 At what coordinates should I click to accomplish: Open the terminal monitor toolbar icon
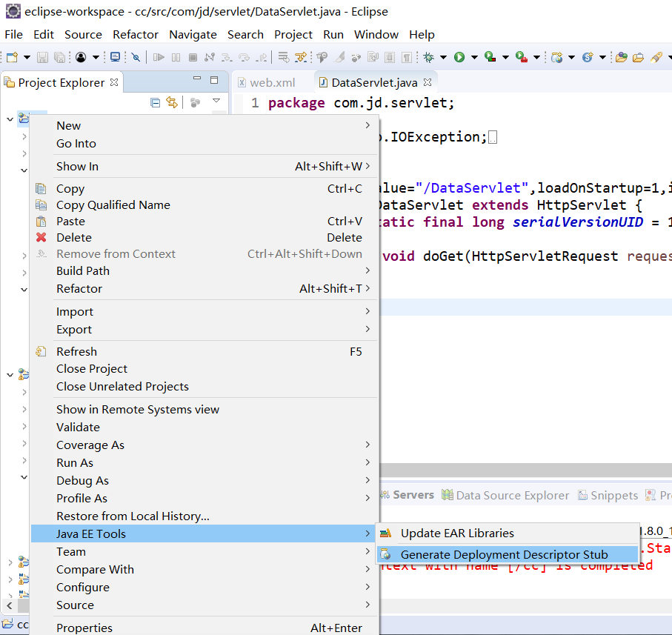116,57
